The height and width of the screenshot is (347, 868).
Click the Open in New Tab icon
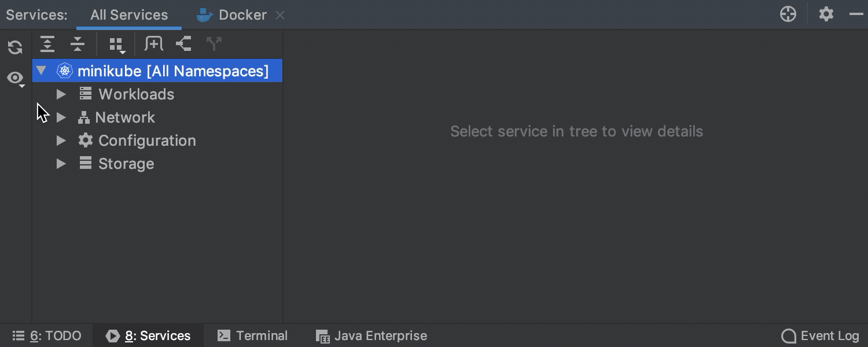(154, 44)
